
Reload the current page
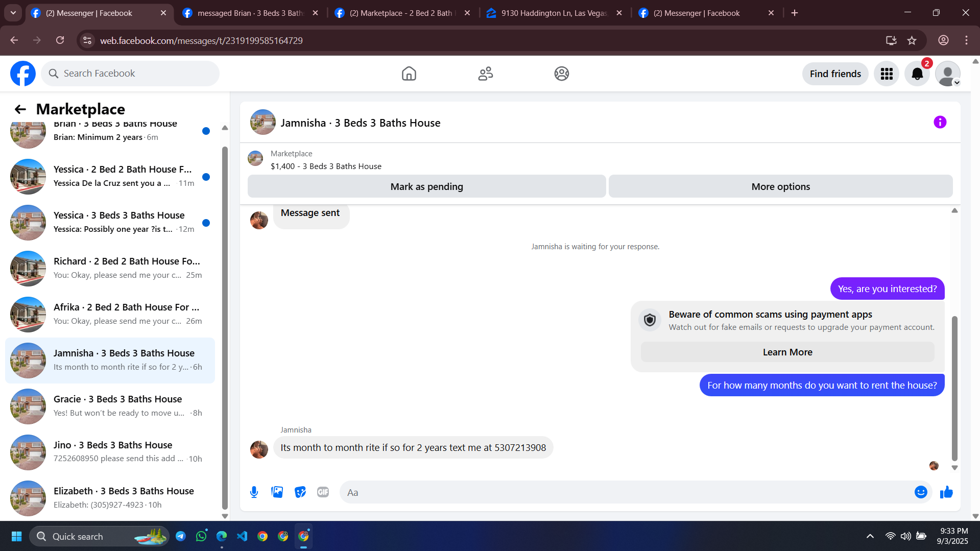[60, 40]
